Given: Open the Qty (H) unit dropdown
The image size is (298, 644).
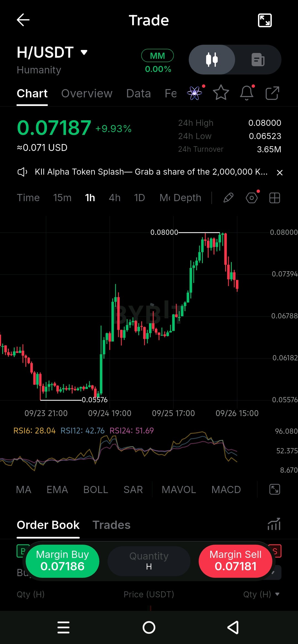Looking at the screenshot, I should point(261,594).
